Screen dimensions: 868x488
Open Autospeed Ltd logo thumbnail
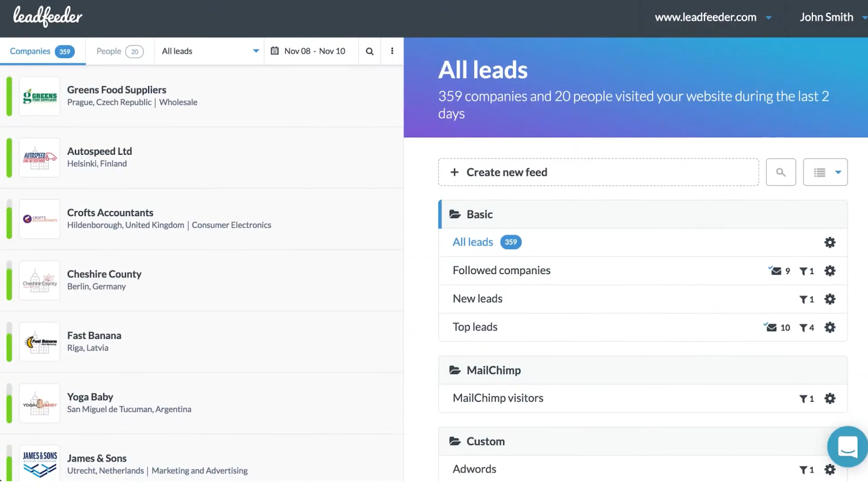pos(40,157)
